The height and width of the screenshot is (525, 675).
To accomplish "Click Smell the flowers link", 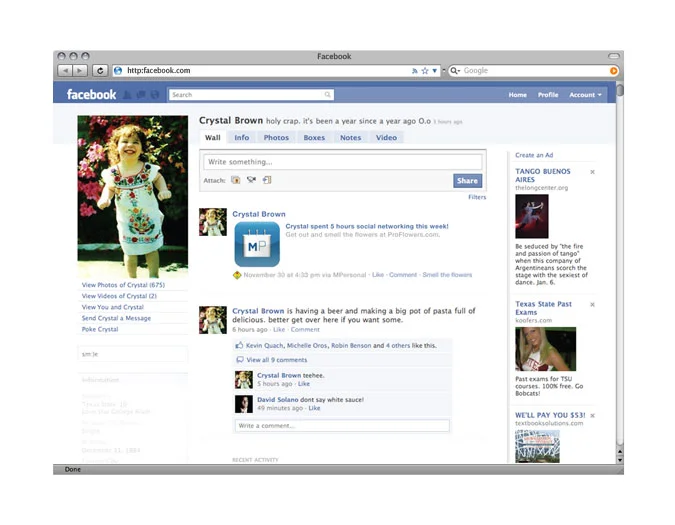I will click(447, 275).
